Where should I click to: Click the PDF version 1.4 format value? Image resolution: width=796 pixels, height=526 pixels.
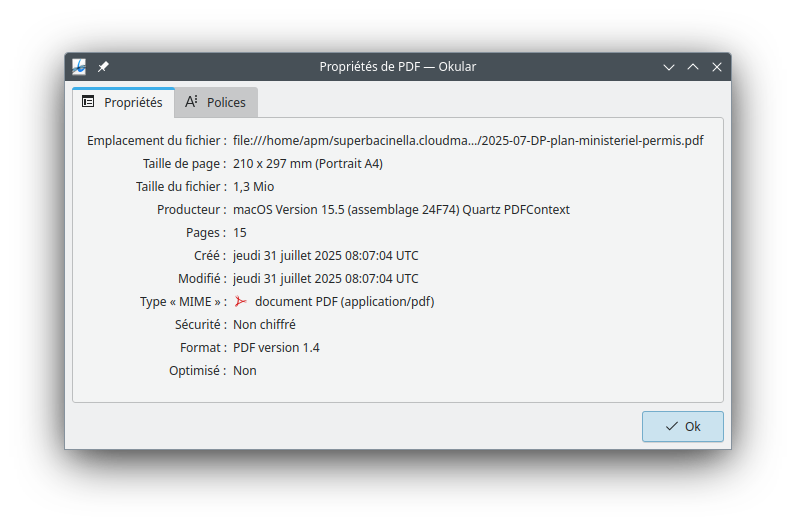click(x=276, y=347)
